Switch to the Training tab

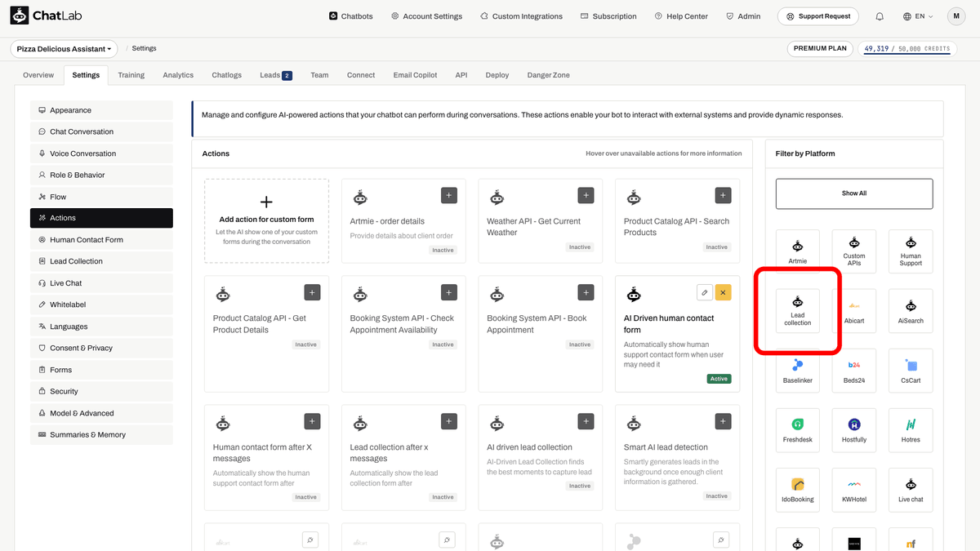131,75
